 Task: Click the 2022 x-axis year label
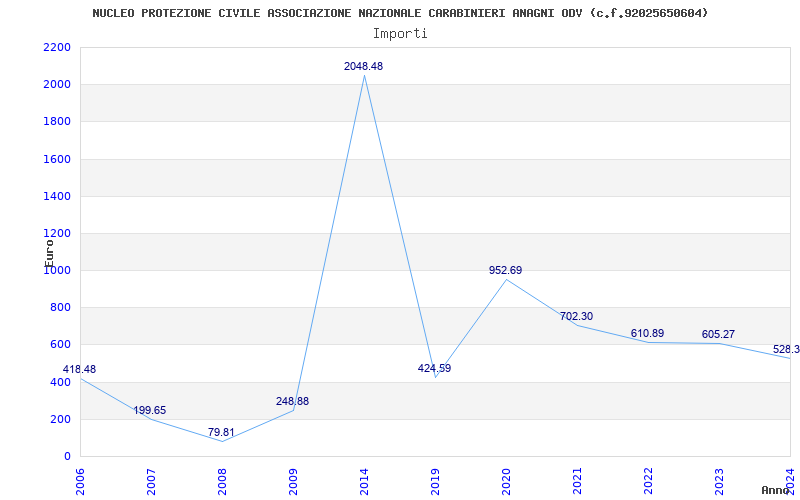pyautogui.click(x=648, y=482)
